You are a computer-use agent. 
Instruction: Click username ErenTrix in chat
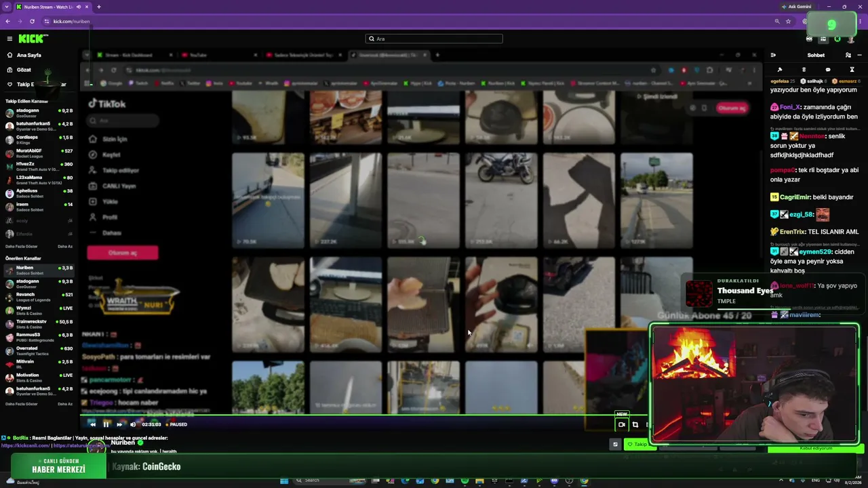coord(792,232)
